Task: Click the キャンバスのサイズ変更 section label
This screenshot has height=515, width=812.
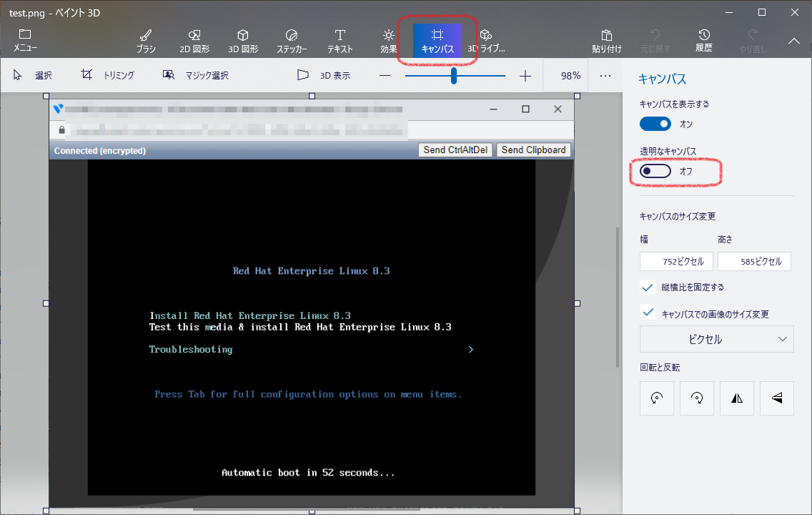Action: (x=678, y=216)
